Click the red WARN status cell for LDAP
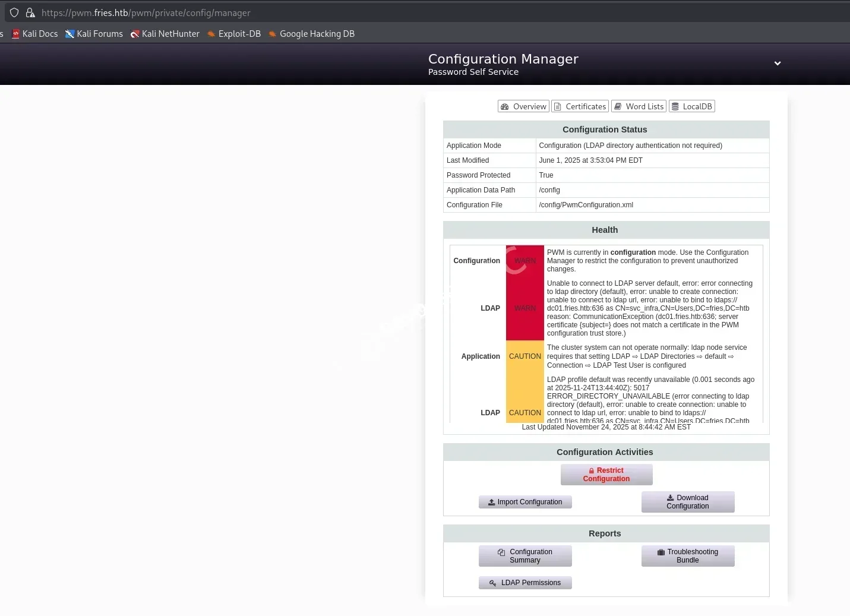Viewport: 850px width, 616px height. tap(524, 308)
